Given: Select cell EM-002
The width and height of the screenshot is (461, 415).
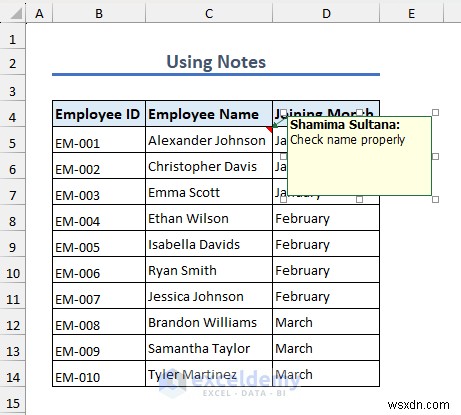Looking at the screenshot, I should (x=99, y=166).
